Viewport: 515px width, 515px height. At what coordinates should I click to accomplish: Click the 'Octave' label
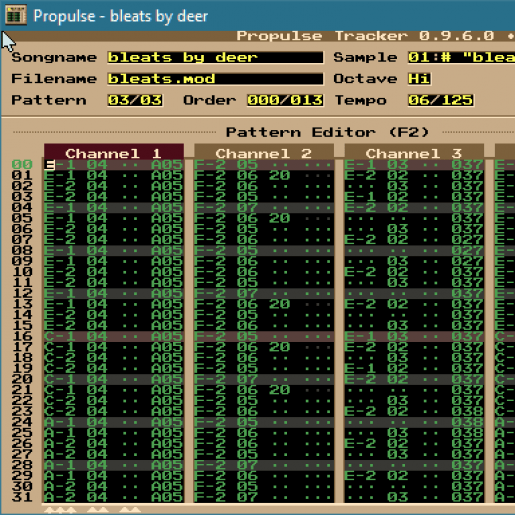tap(365, 79)
